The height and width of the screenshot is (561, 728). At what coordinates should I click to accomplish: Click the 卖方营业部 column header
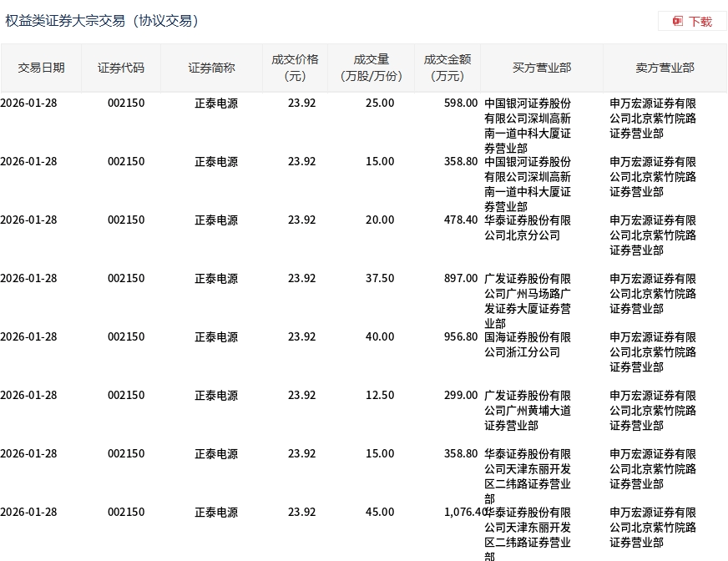point(665,68)
